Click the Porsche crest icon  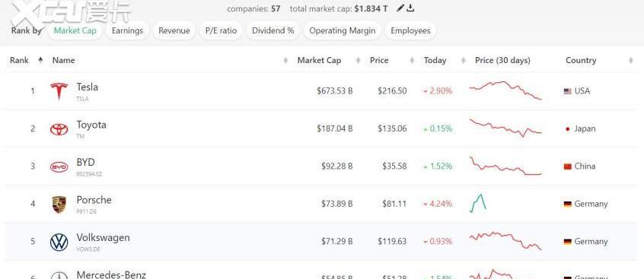(59, 204)
